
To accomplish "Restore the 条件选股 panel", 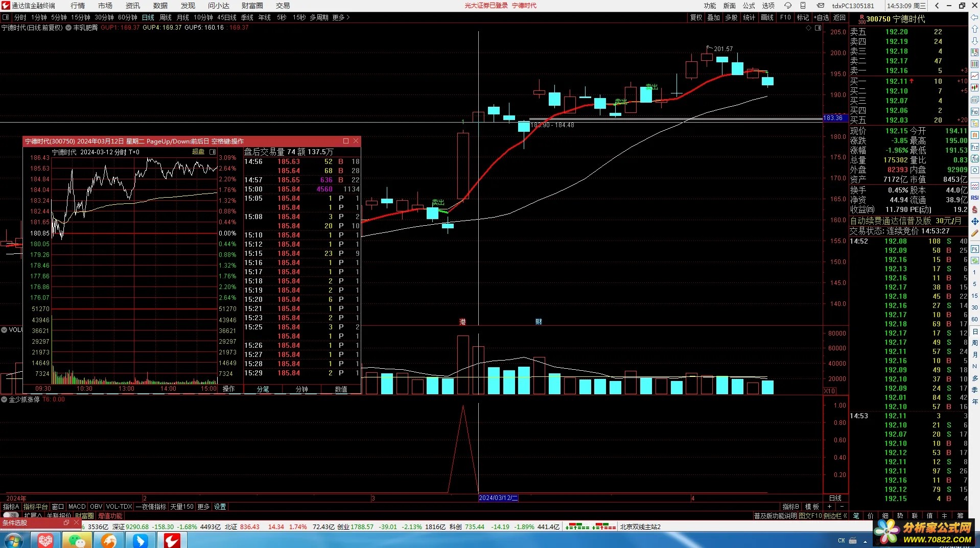I will 66,523.
